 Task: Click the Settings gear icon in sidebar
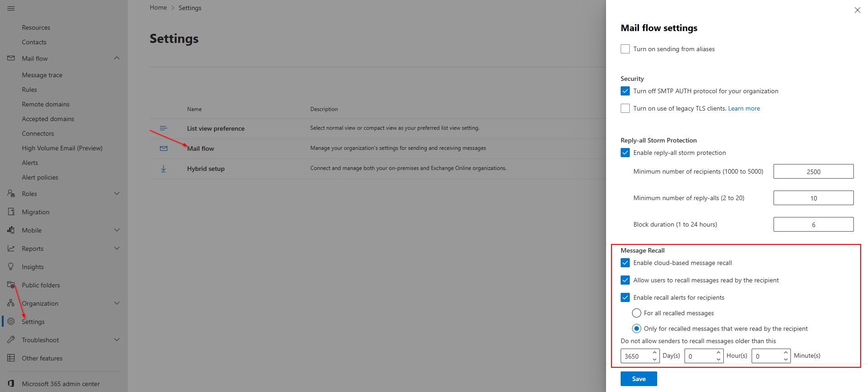coord(11,322)
